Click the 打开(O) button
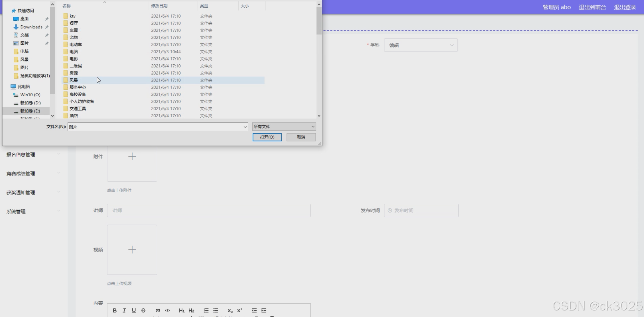 click(x=267, y=137)
